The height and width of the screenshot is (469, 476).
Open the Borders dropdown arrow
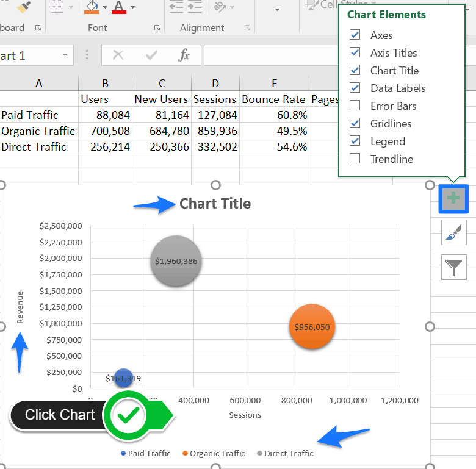tap(71, 7)
